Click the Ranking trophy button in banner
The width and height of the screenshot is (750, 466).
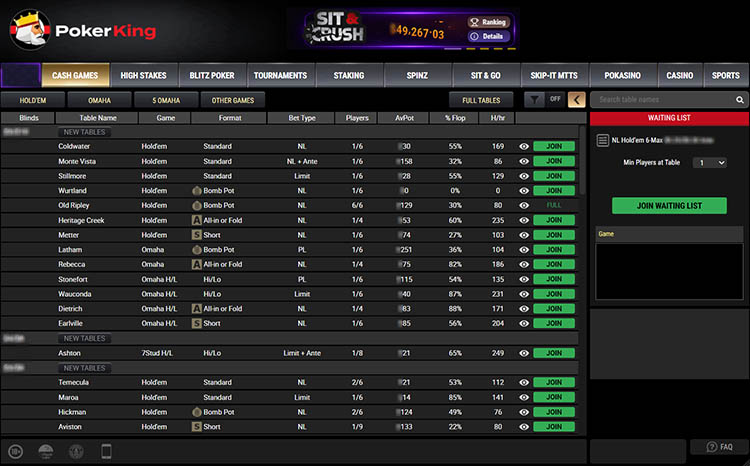[488, 22]
